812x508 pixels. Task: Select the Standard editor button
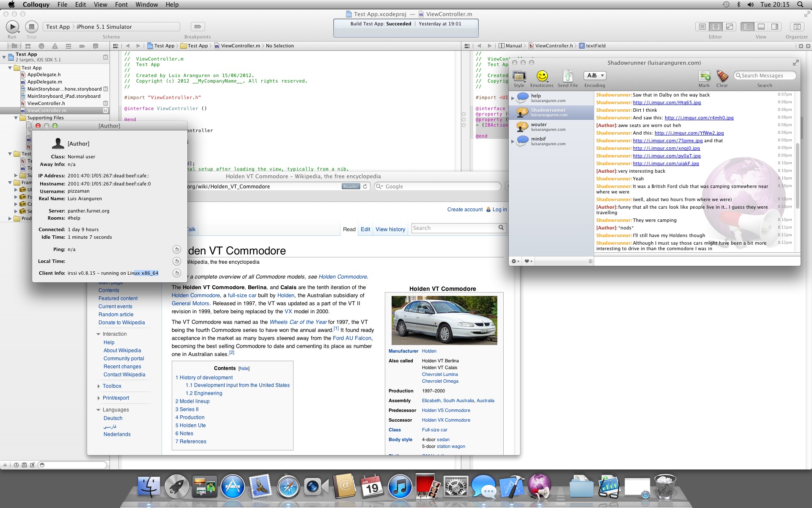702,27
